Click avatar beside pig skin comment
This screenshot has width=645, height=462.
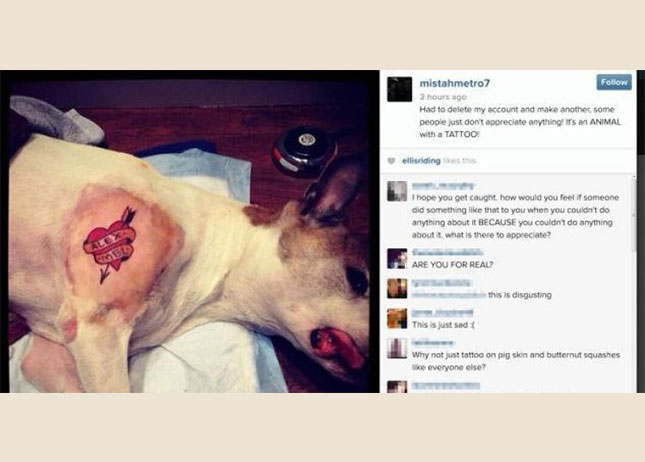pyautogui.click(x=397, y=348)
